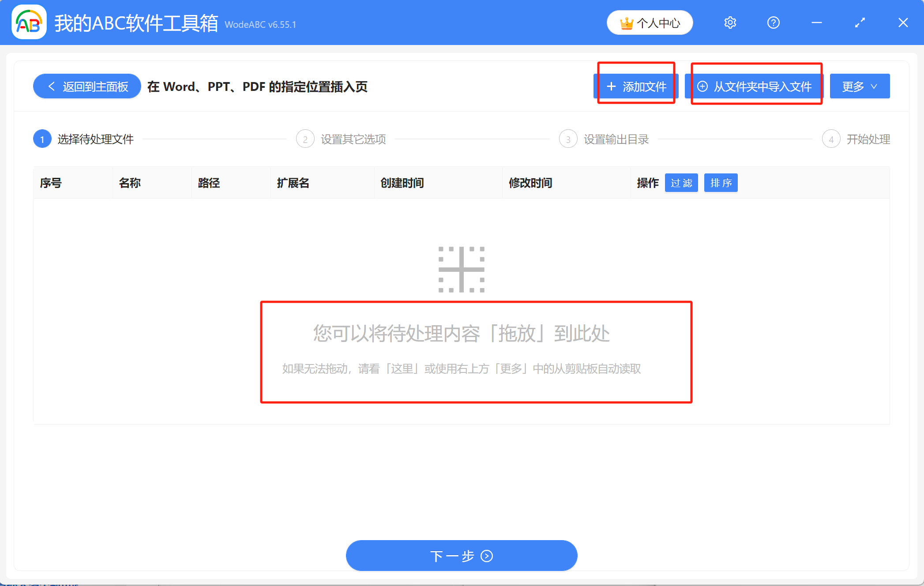Click the plus icon on 添加文件 button
The width and height of the screenshot is (924, 586).
click(612, 86)
